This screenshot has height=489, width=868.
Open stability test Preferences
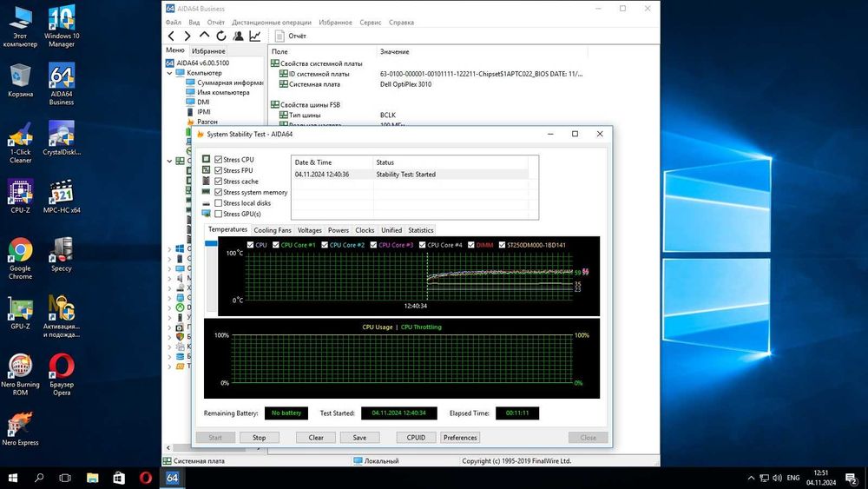[460, 438]
